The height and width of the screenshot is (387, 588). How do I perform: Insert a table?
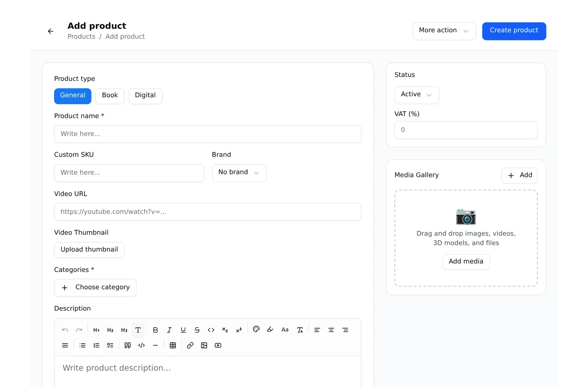[x=173, y=346]
